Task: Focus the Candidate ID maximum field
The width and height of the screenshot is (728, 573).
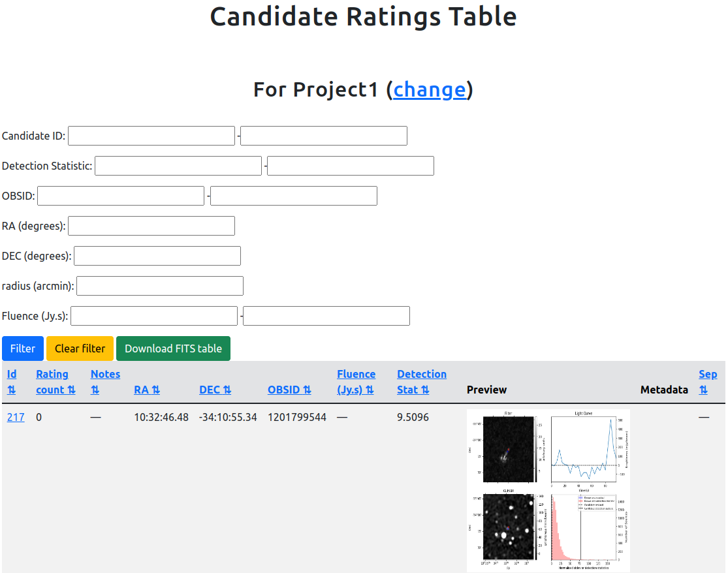Action: (x=324, y=136)
